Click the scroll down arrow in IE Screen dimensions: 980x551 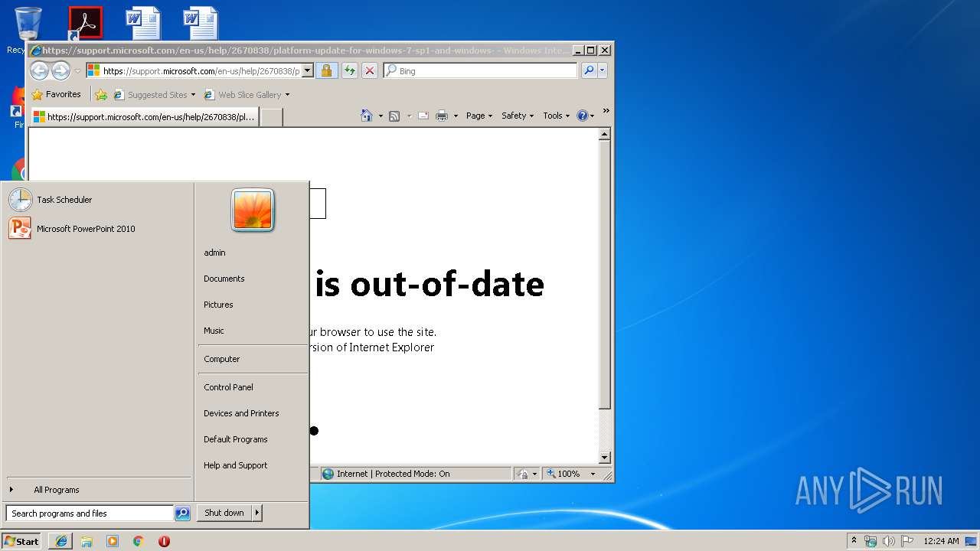click(604, 458)
